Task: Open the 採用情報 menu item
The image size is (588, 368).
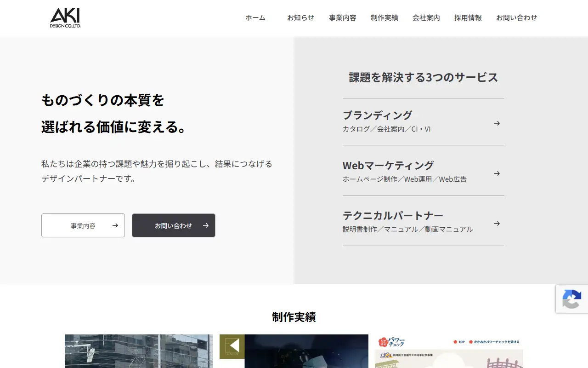Action: click(468, 18)
